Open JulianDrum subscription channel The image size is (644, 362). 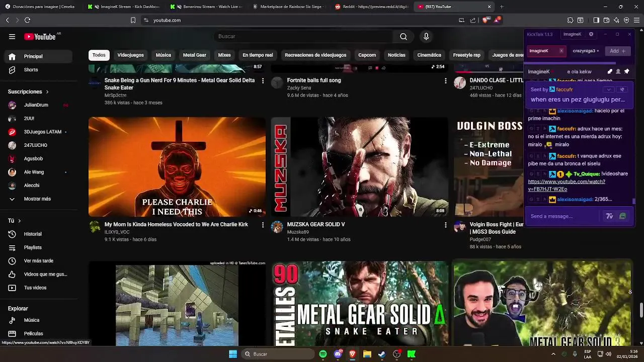tap(38, 105)
